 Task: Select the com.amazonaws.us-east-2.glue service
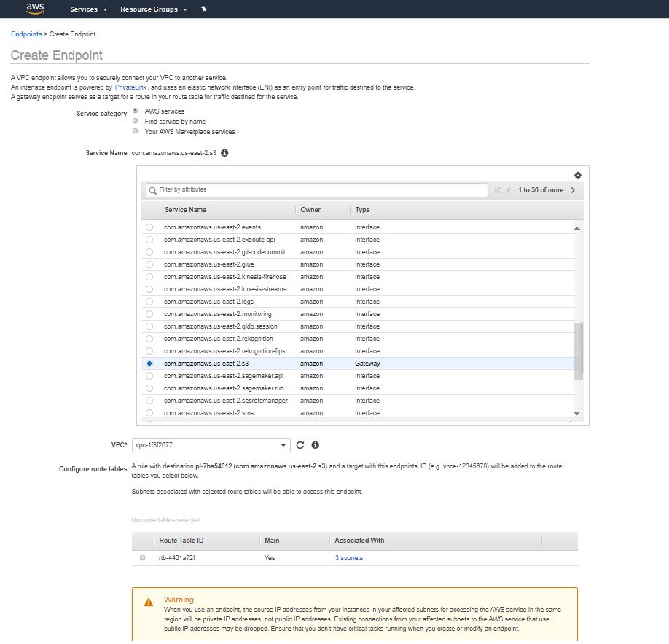pyautogui.click(x=149, y=264)
